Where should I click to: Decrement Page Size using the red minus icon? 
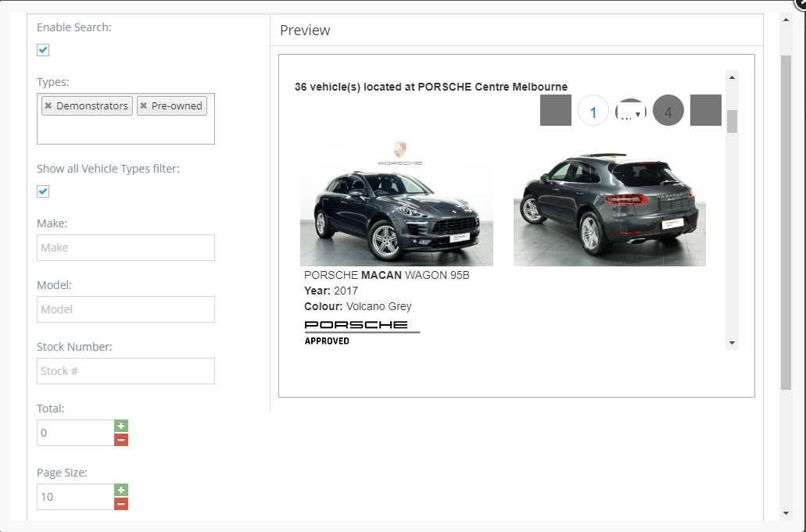pos(120,504)
